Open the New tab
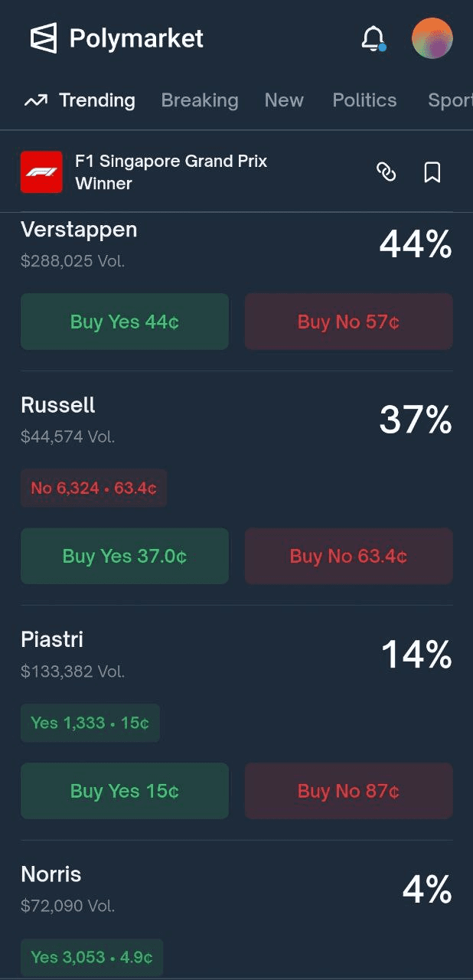473x980 pixels. coord(284,100)
